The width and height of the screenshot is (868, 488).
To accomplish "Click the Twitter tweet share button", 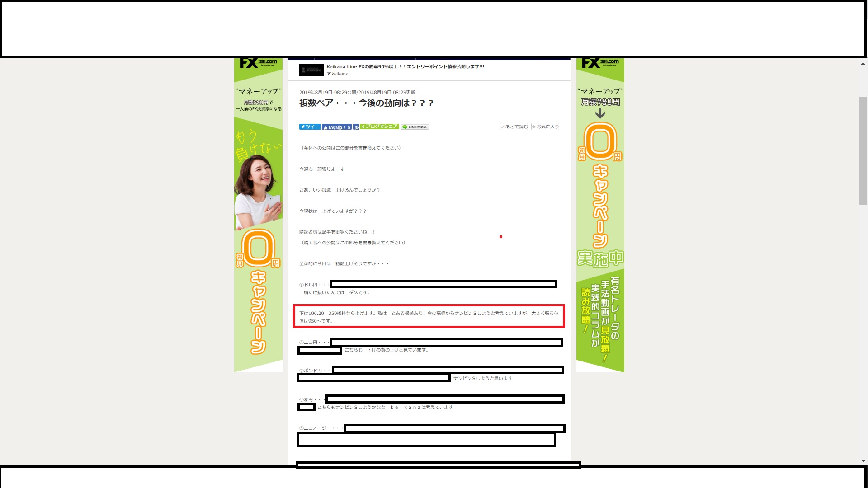I will (310, 127).
